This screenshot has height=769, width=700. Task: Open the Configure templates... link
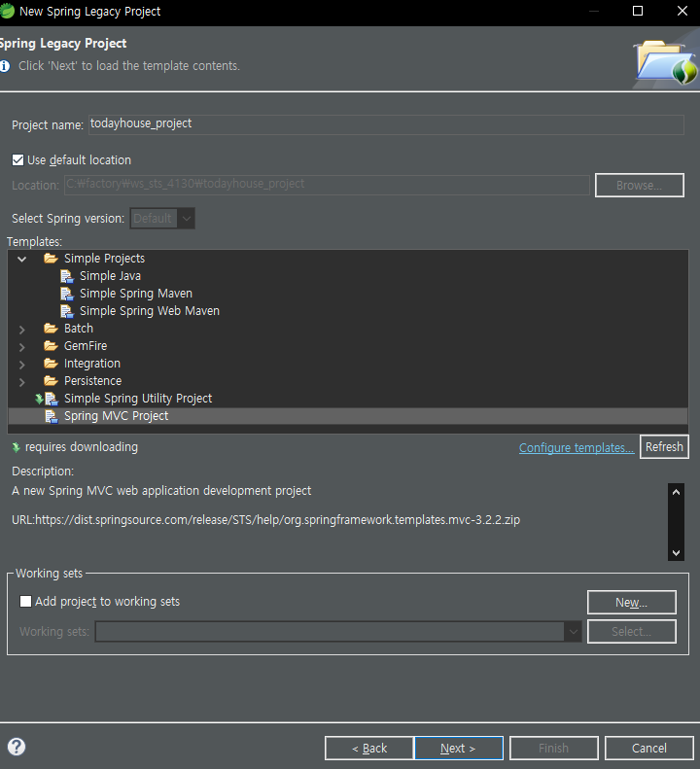point(577,448)
